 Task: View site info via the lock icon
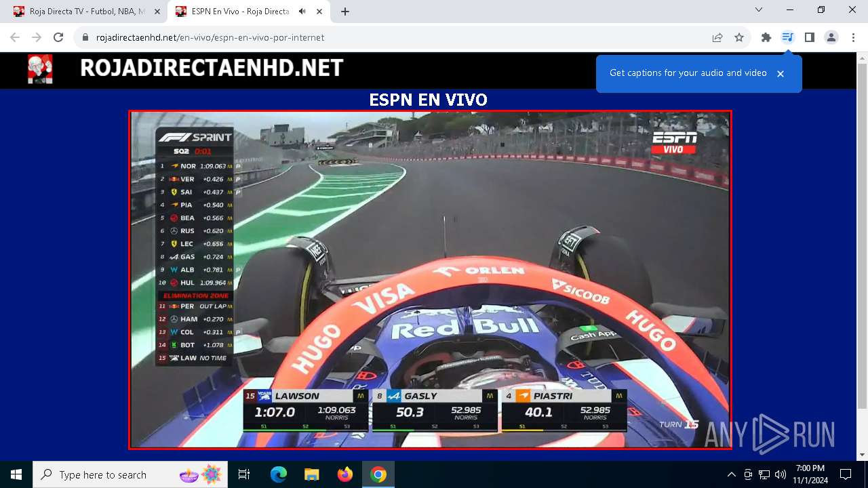click(x=85, y=38)
